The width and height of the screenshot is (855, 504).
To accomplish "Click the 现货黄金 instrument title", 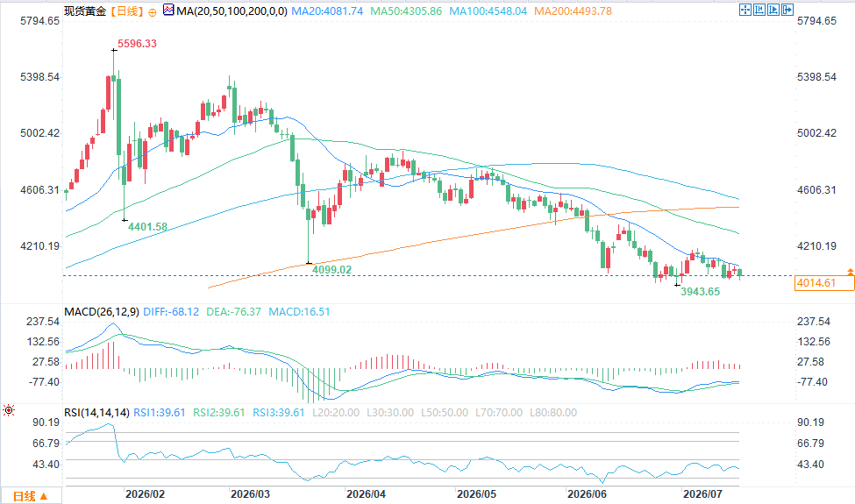I will click(85, 11).
